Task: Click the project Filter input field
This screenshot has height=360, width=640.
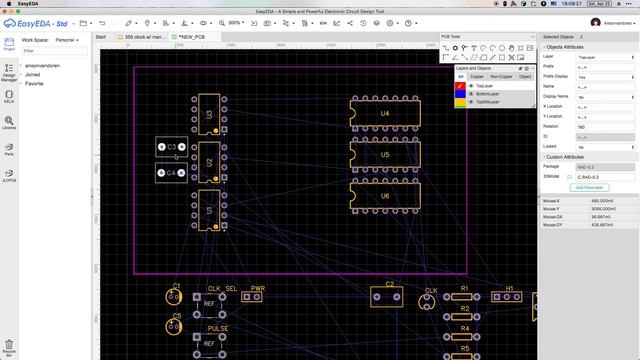Action: point(54,51)
